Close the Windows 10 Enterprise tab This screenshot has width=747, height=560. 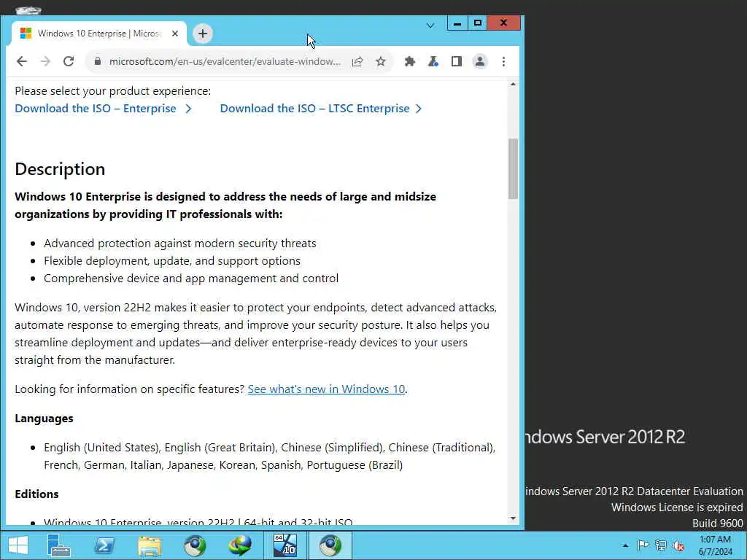[x=175, y=34]
